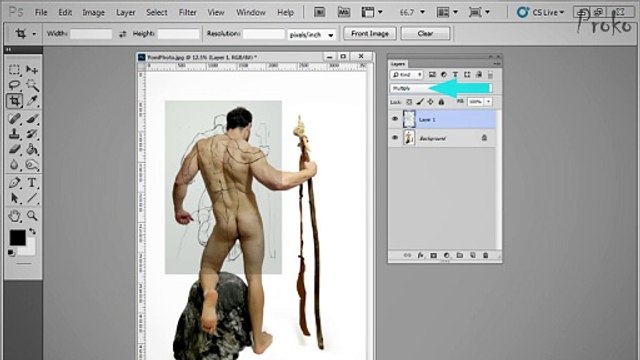
Task: Select the Blur tool
Action: pos(14,165)
